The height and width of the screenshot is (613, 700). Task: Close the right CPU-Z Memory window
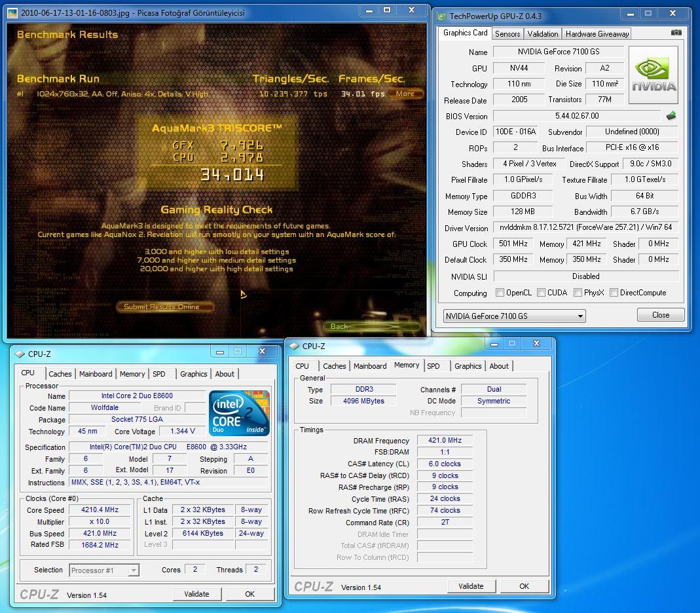pos(536,343)
